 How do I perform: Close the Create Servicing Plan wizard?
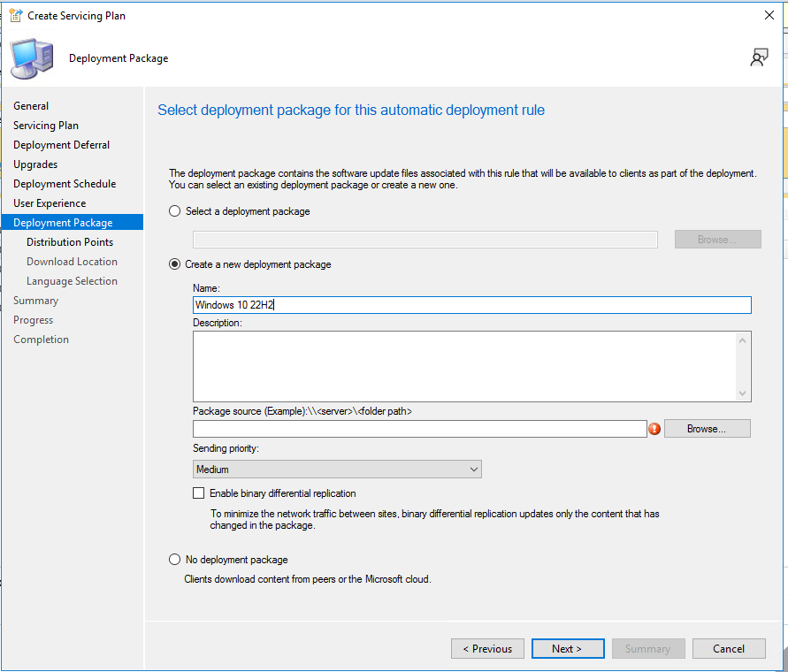pos(769,16)
